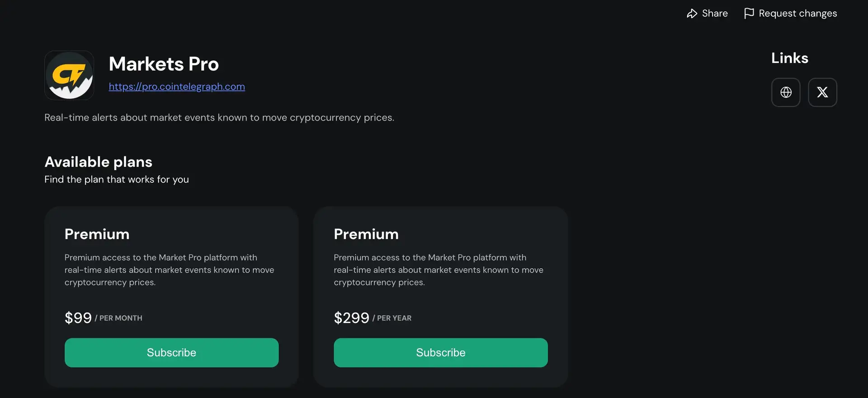Open the X social profile icon
868x398 pixels.
(822, 93)
